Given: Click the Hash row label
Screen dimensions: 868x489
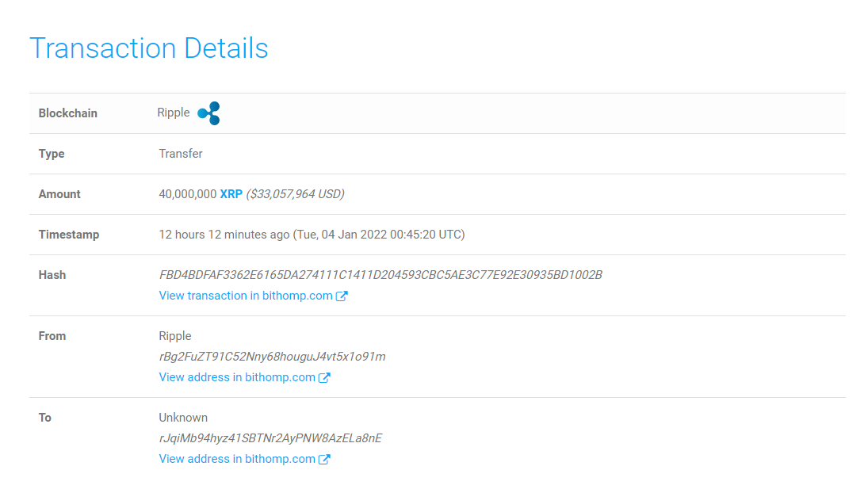Looking at the screenshot, I should pyautogui.click(x=52, y=275).
